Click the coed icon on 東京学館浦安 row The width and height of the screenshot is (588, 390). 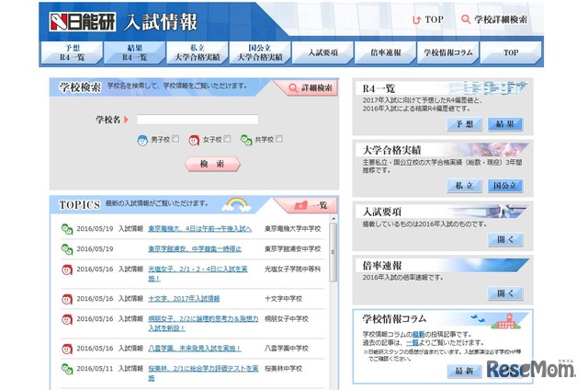coord(67,249)
